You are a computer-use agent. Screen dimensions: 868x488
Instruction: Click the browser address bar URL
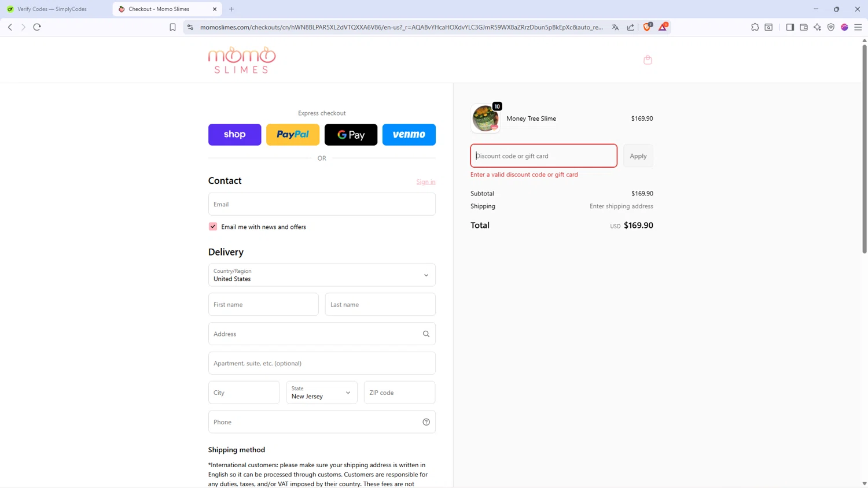402,27
